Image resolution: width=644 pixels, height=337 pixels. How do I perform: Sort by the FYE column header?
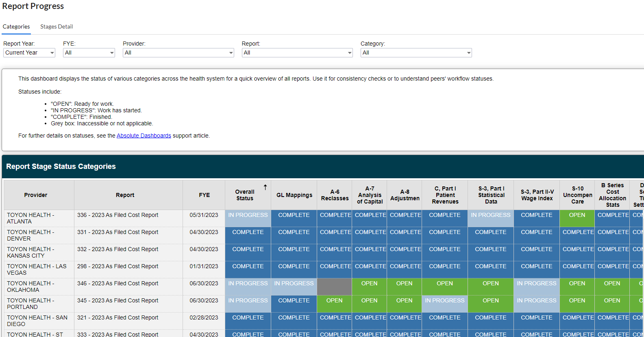coord(204,195)
